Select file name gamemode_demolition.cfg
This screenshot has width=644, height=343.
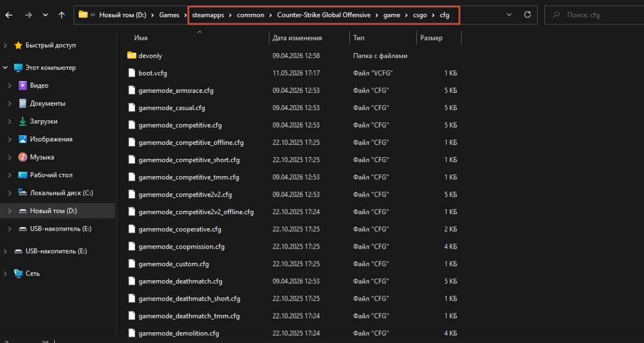179,333
